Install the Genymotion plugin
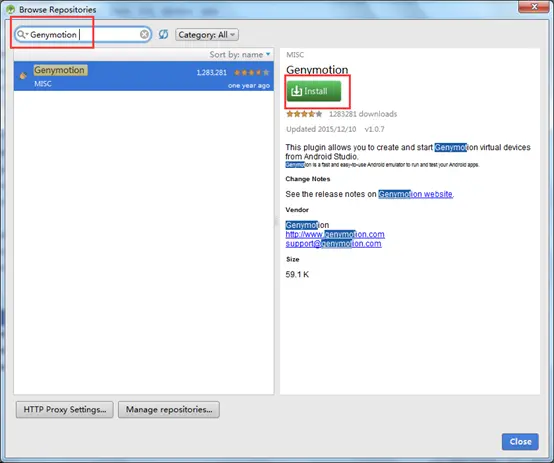 [x=314, y=91]
